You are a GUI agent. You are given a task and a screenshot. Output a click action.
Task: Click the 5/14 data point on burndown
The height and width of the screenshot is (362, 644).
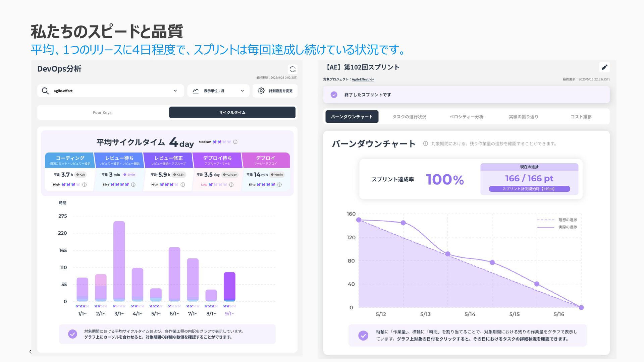click(492, 262)
